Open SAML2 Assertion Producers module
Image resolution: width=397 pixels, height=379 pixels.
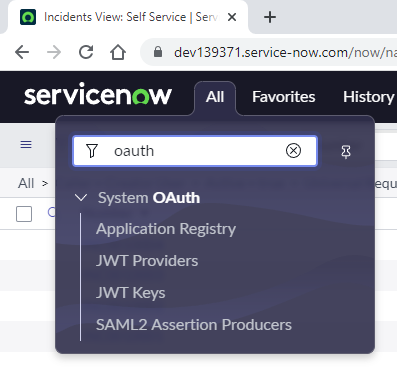[x=194, y=325]
